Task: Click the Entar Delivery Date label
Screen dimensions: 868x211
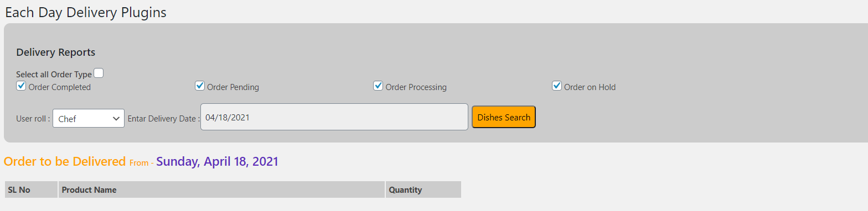Action: (x=164, y=118)
